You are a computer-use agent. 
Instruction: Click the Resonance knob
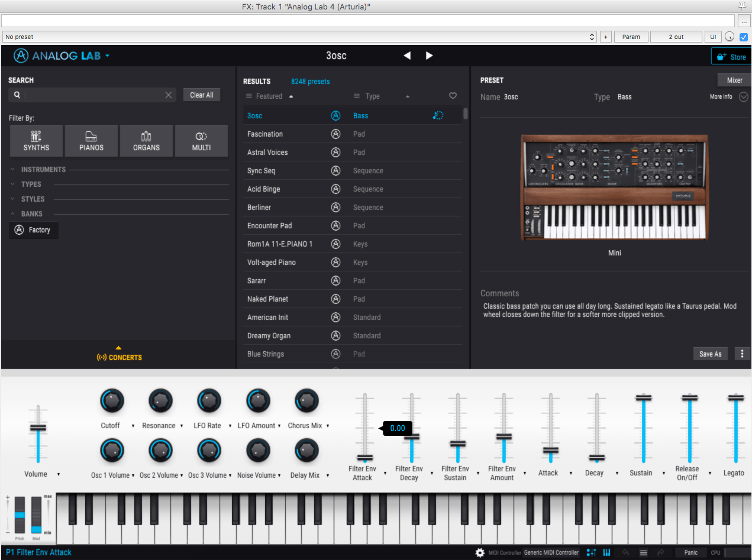click(160, 401)
